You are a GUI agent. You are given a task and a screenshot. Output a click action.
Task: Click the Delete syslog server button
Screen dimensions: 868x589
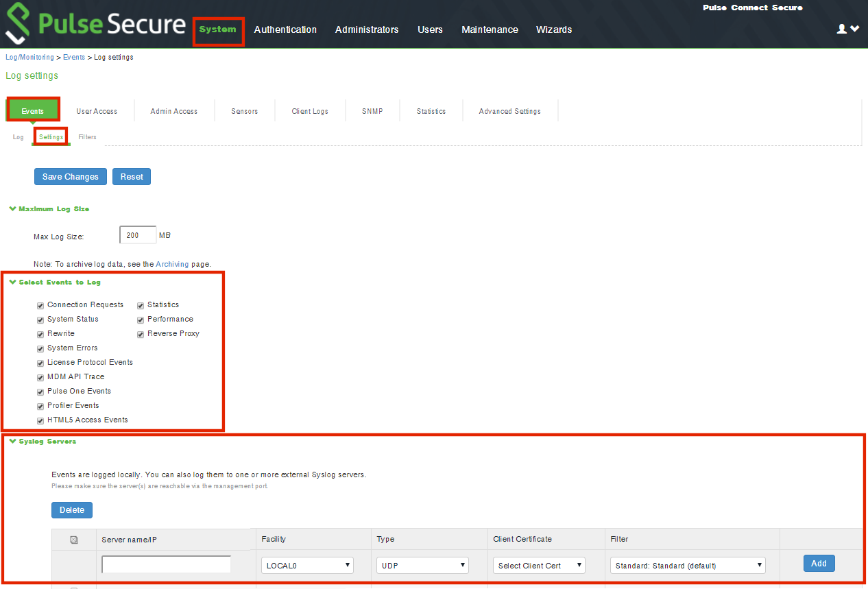72,510
